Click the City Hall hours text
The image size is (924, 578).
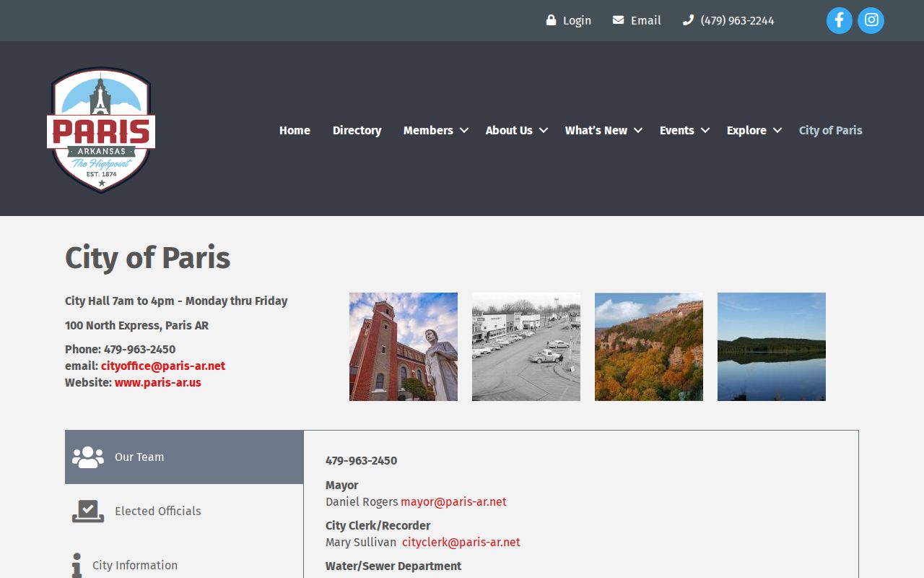(176, 301)
